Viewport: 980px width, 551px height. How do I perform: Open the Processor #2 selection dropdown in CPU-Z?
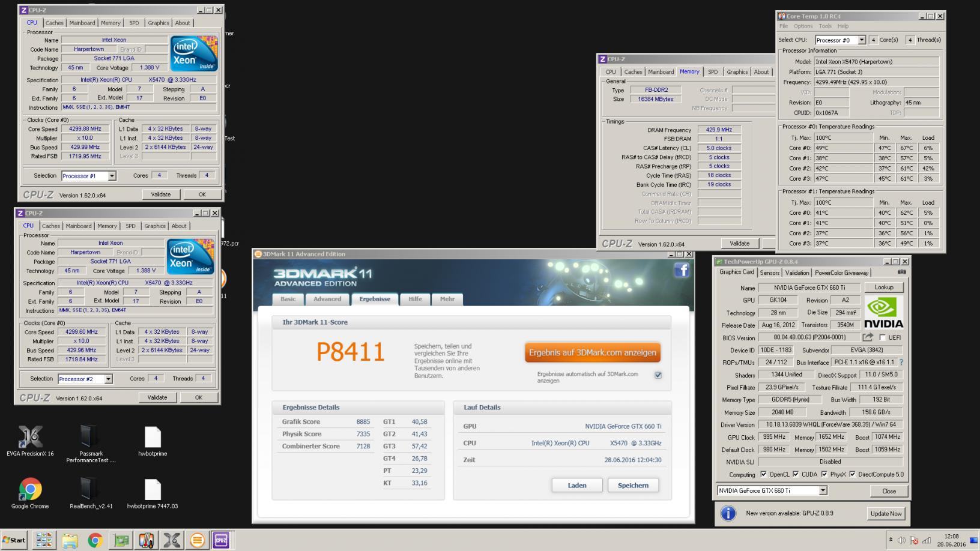pyautogui.click(x=108, y=379)
